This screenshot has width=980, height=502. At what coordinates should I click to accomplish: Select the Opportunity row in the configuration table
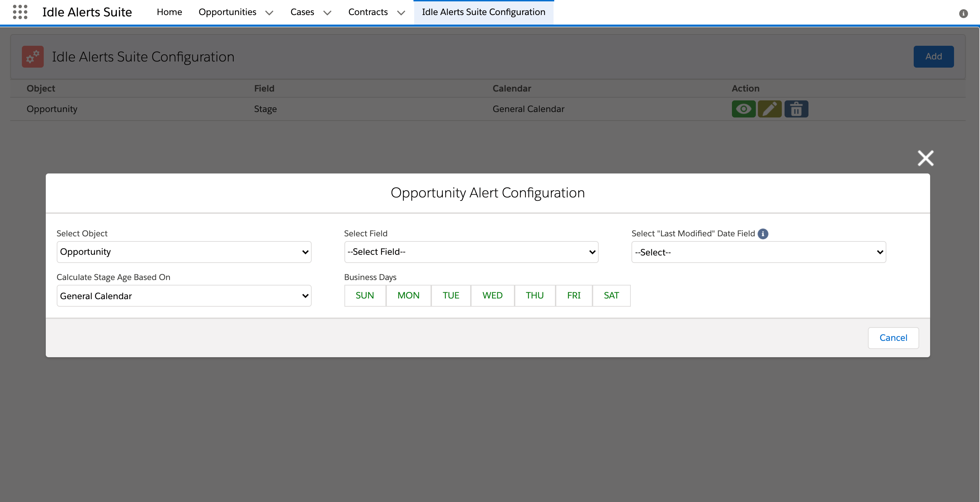coord(52,109)
